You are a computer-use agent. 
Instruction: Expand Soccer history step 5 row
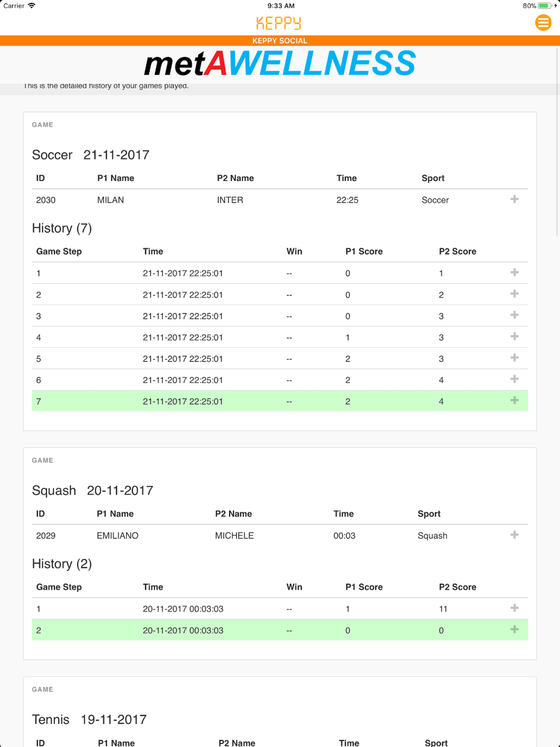(x=515, y=358)
